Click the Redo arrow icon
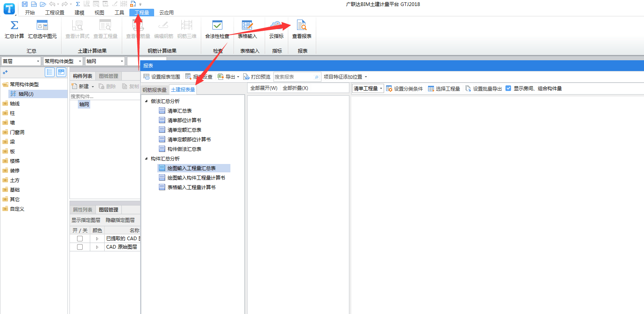Screen dimensions: 644x314 click(x=65, y=4)
